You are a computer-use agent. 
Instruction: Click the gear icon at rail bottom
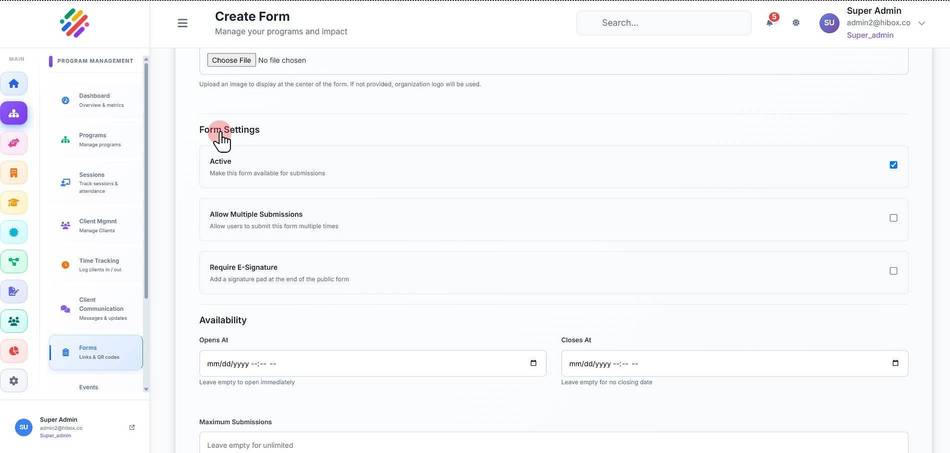pyautogui.click(x=13, y=380)
